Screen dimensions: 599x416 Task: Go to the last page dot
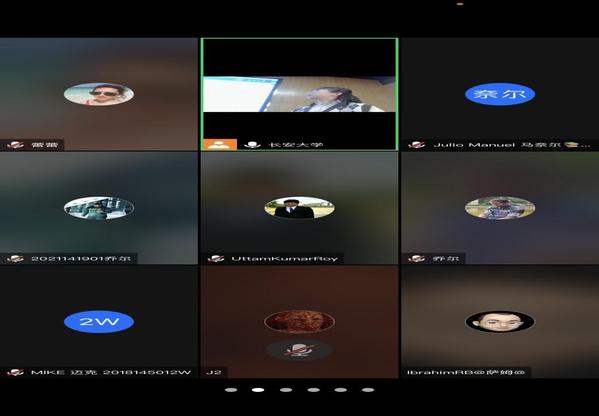click(x=368, y=390)
